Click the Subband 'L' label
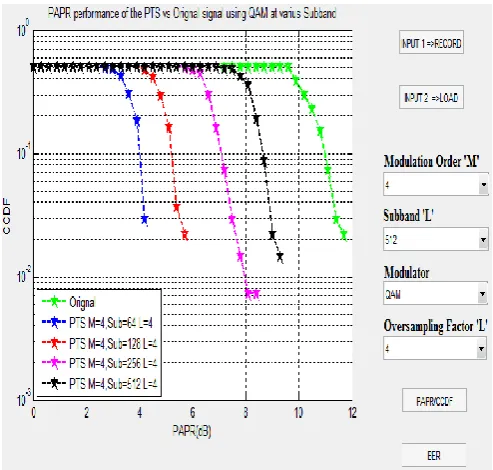 pyautogui.click(x=408, y=216)
